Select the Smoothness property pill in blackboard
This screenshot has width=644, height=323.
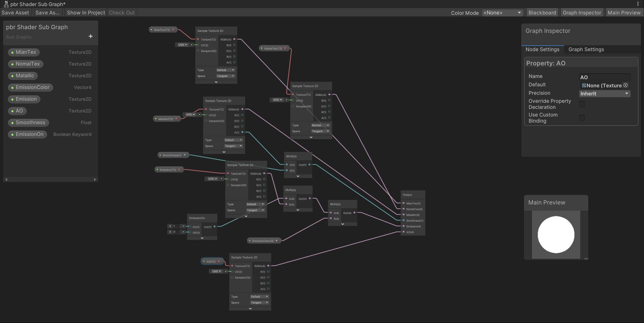pyautogui.click(x=28, y=123)
